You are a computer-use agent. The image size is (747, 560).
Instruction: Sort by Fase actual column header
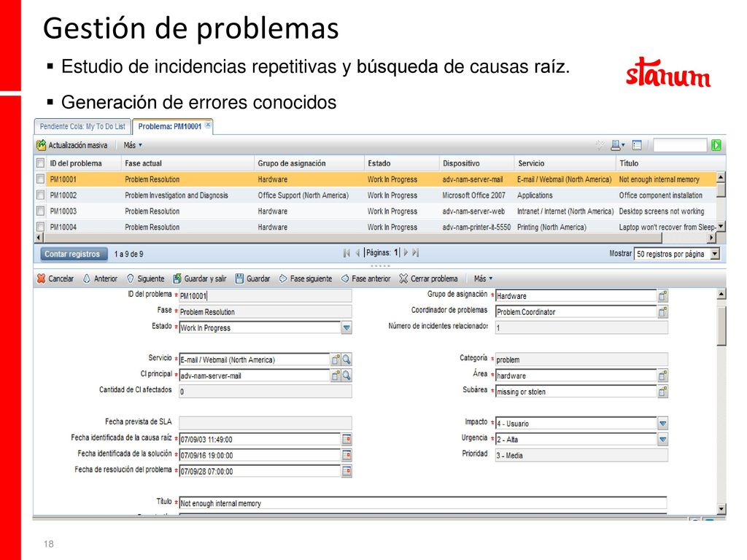(x=143, y=163)
